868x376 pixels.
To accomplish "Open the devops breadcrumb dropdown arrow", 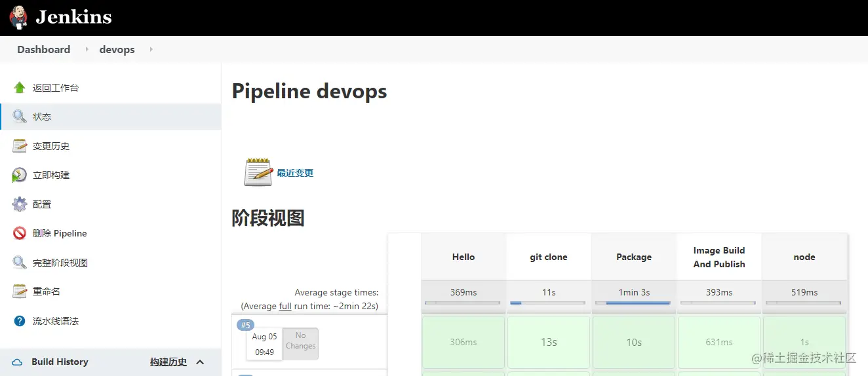I will pyautogui.click(x=151, y=49).
